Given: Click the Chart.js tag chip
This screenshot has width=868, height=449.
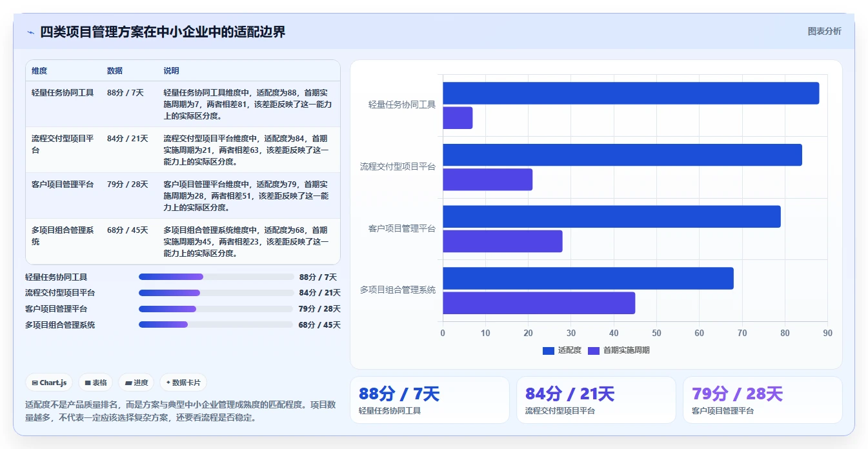Looking at the screenshot, I should (x=49, y=383).
